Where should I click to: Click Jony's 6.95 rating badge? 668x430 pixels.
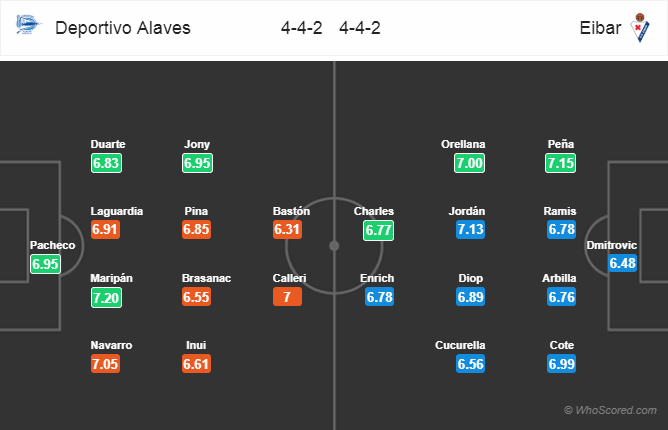(198, 163)
